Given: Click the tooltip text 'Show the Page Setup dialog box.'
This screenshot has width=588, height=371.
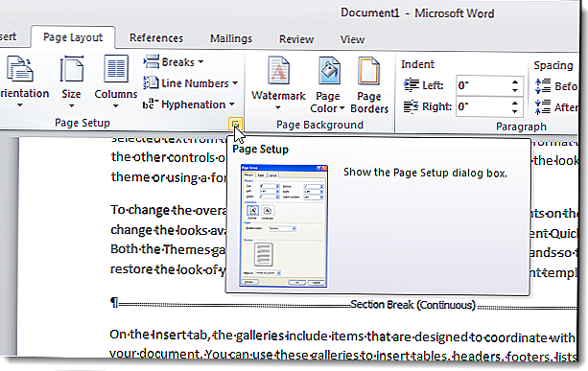Looking at the screenshot, I should pos(425,173).
